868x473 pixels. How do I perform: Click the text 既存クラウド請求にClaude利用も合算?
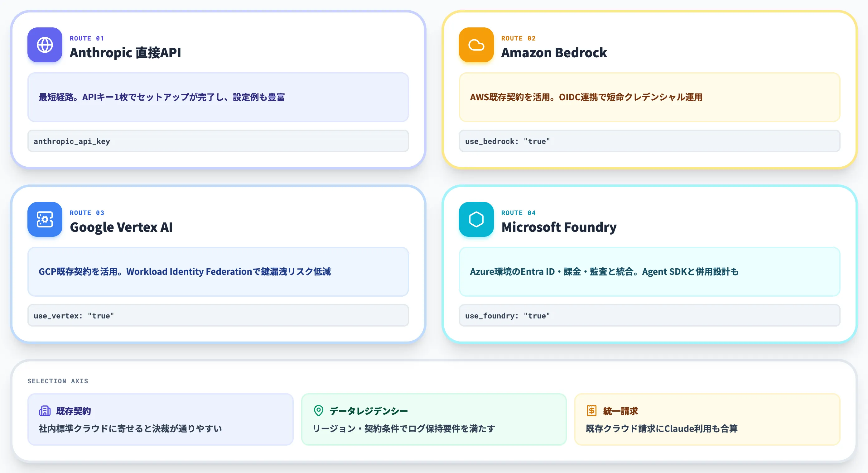tap(662, 428)
